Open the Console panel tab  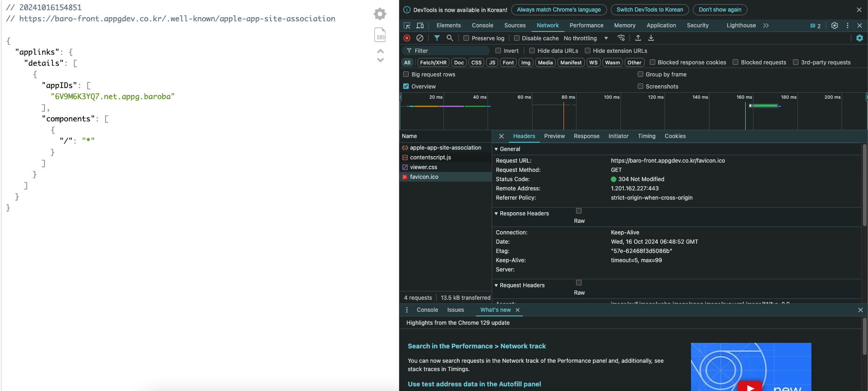(x=482, y=25)
